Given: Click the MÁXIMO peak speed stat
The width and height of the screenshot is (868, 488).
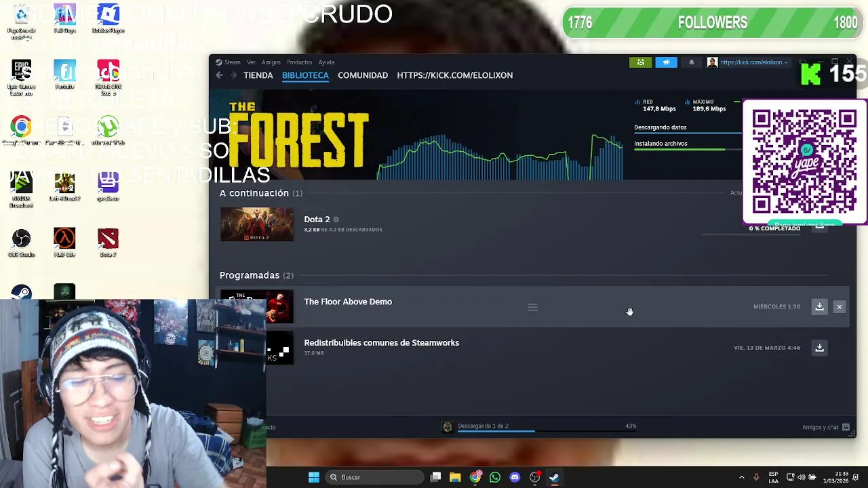Looking at the screenshot, I should pos(706,105).
